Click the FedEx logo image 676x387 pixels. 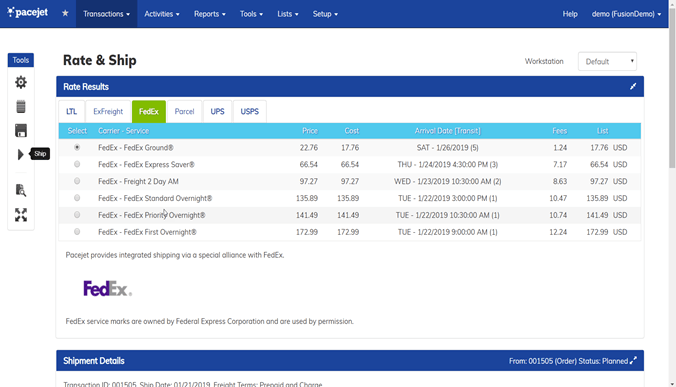coord(108,288)
